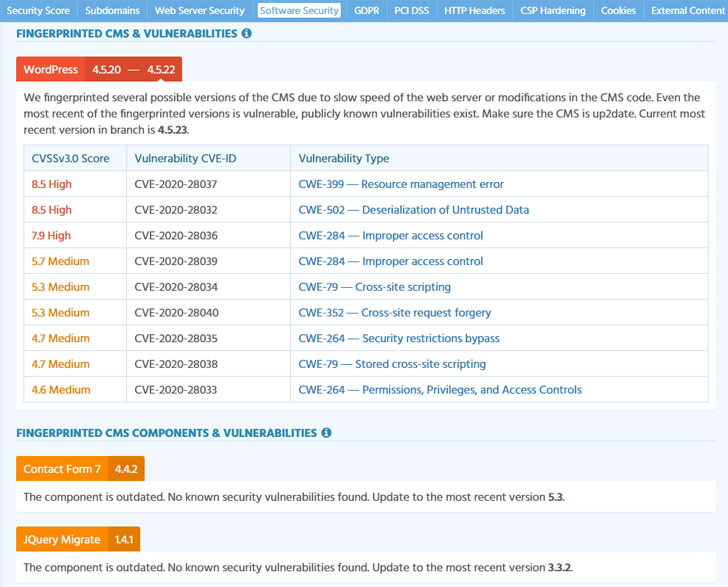The height and width of the screenshot is (587, 728).
Task: Click the CVE-2020-28034 cell
Action: (x=208, y=287)
